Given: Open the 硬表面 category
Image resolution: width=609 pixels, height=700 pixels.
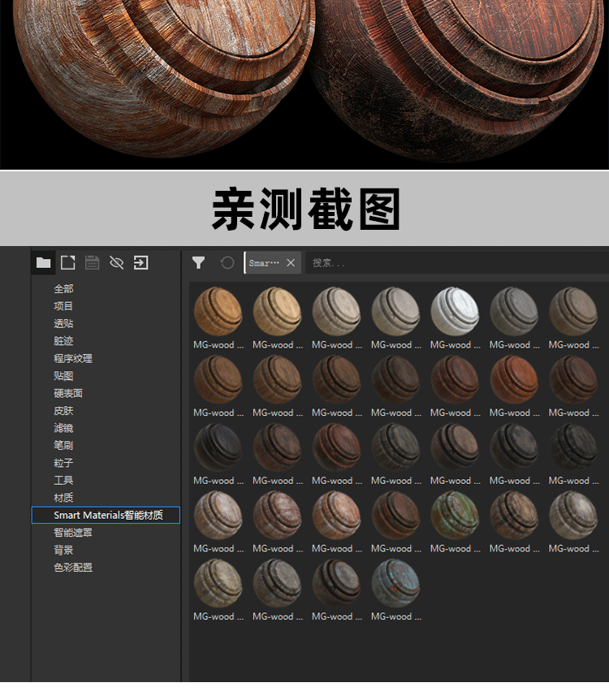Looking at the screenshot, I should click(68, 393).
